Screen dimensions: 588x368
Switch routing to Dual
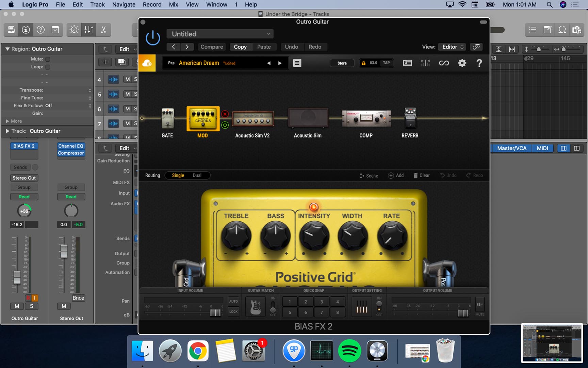(197, 175)
